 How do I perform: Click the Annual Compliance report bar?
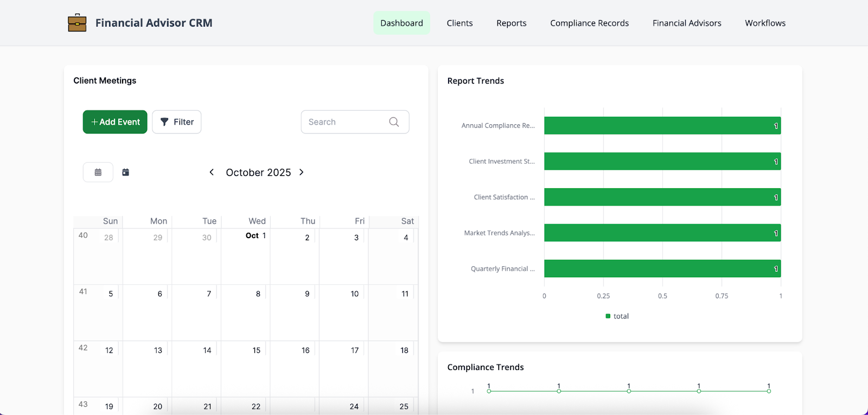pos(662,125)
